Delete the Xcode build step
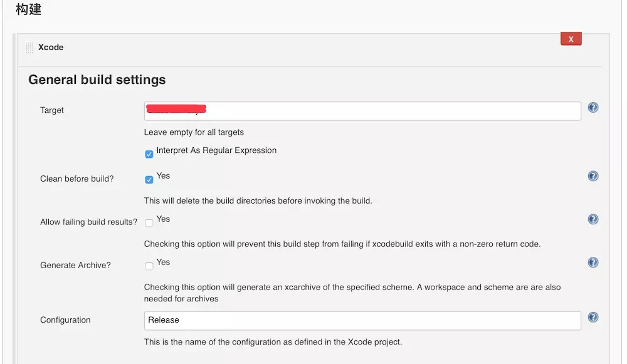The image size is (627, 364). [571, 39]
